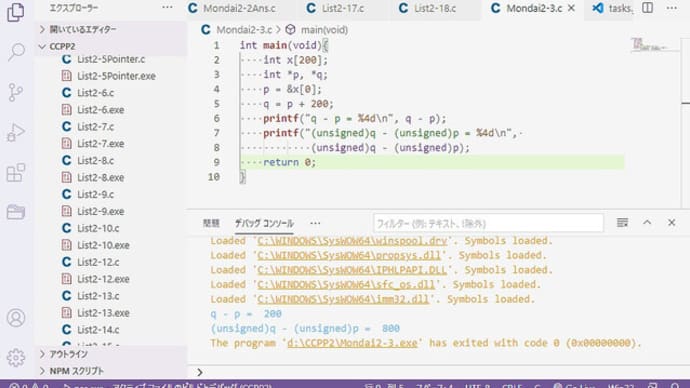Image resolution: width=690 pixels, height=388 pixels.
Task: Open the sfc_os.dll path link
Action: click(x=346, y=284)
